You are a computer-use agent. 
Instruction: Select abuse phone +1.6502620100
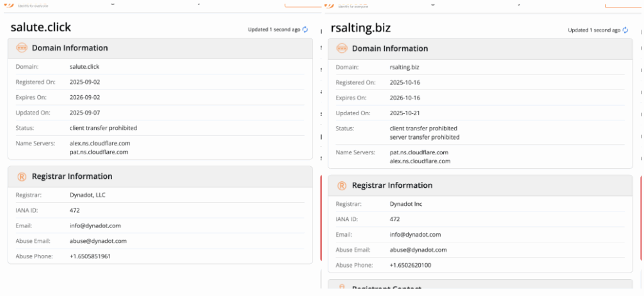coord(410,265)
